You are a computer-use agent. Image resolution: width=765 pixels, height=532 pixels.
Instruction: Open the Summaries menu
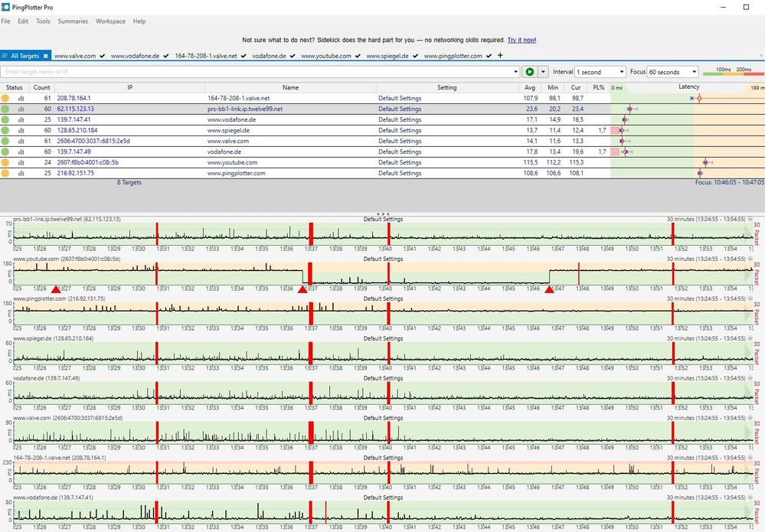[73, 21]
